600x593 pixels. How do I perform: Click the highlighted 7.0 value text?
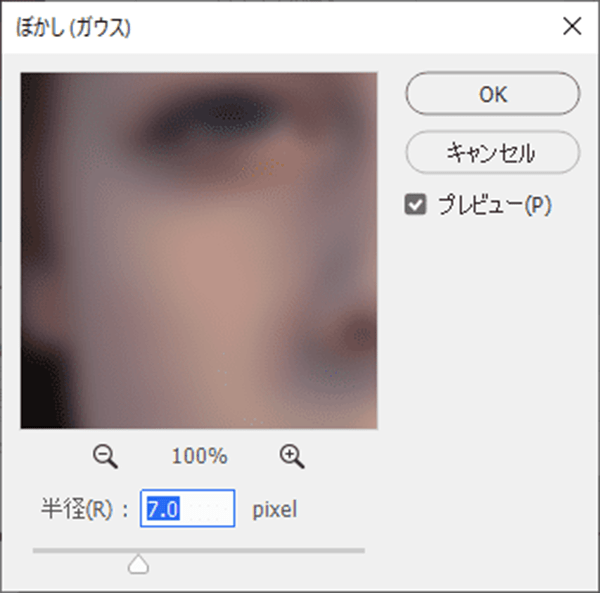coord(163,509)
